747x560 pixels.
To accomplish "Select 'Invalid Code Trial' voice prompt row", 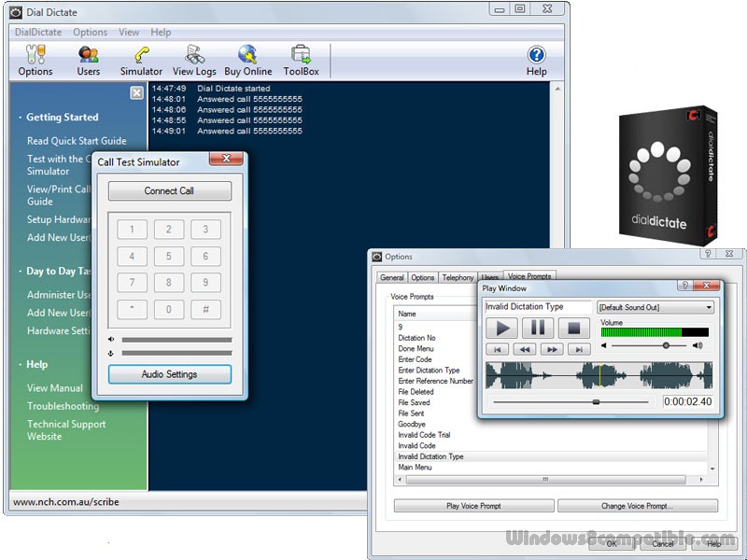I will coord(552,435).
